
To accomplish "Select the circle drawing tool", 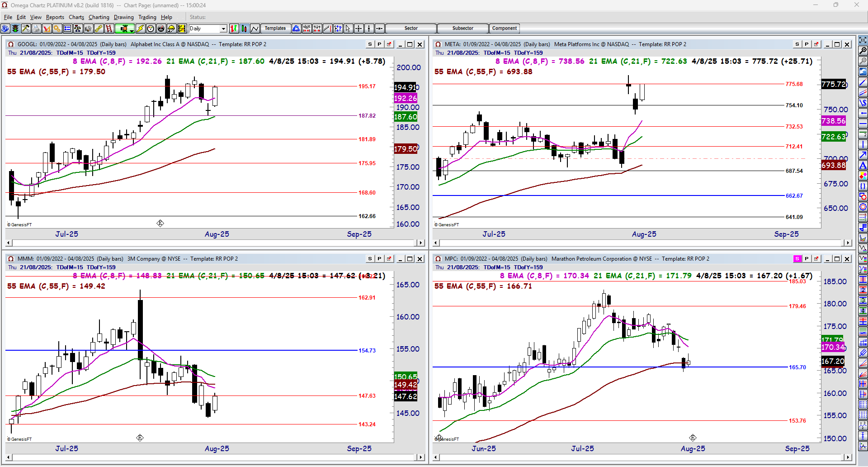I will (x=863, y=207).
